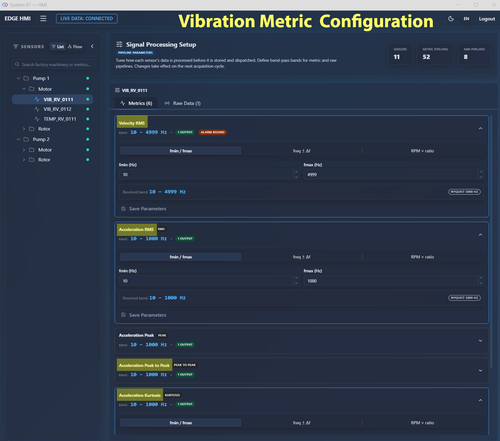Click the app logo in the title bar
Image resolution: width=500 pixels, height=441 pixels.
[x=5, y=5]
